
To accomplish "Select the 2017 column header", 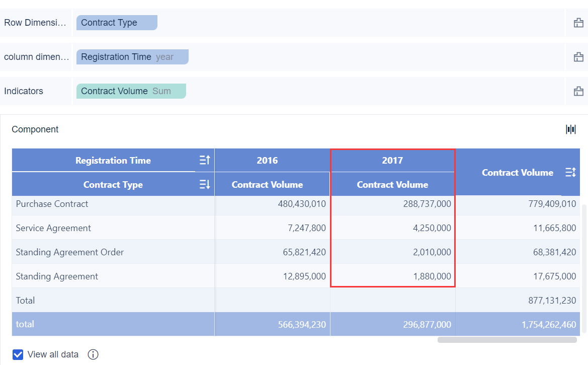I will 392,160.
